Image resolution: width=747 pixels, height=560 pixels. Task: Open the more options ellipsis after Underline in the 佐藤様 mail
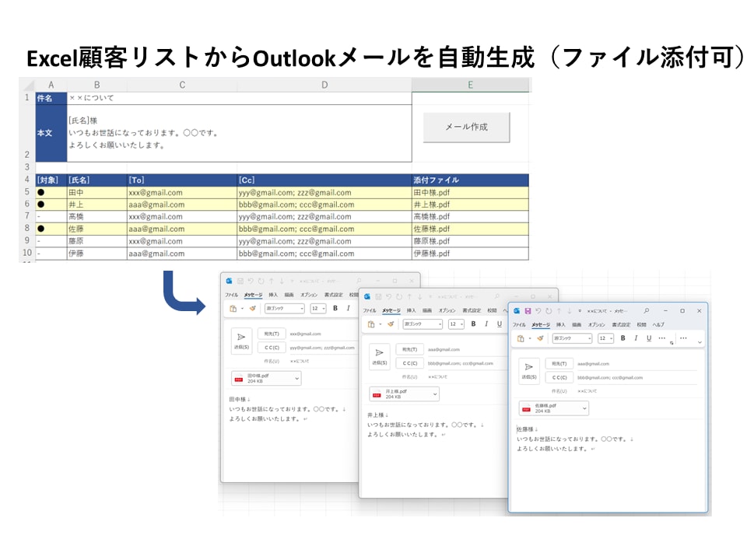tap(661, 338)
